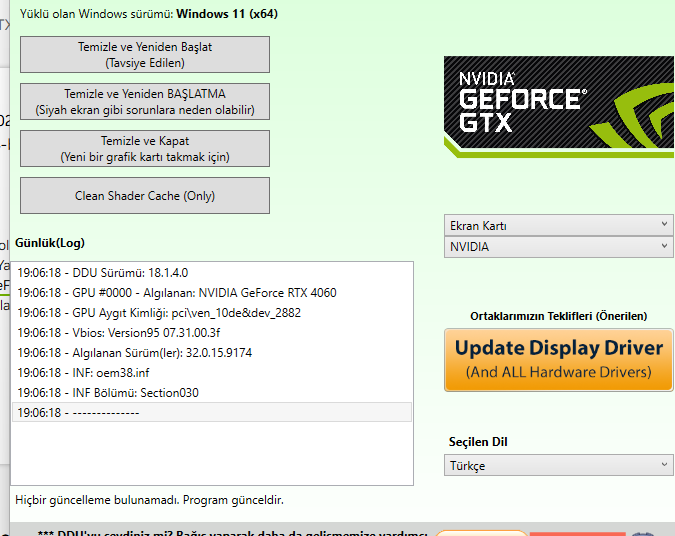Select the INF Bölümü: Section030 log line
Image resolution: width=675 pixels, height=536 pixels.
click(x=212, y=393)
